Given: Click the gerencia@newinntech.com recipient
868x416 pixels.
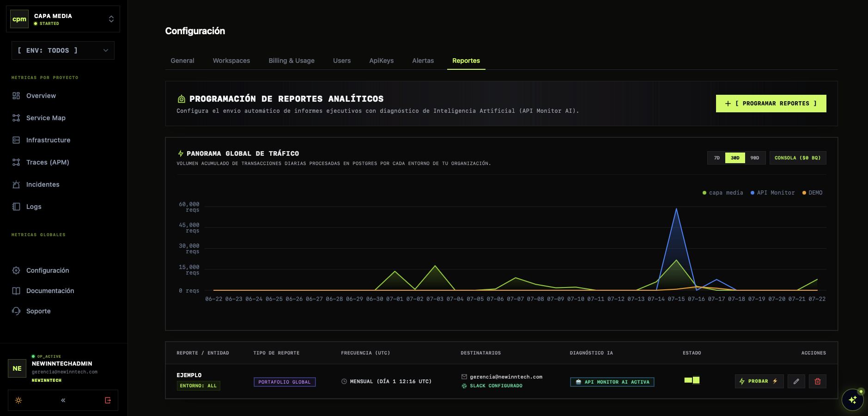Looking at the screenshot, I should pyautogui.click(x=506, y=377).
